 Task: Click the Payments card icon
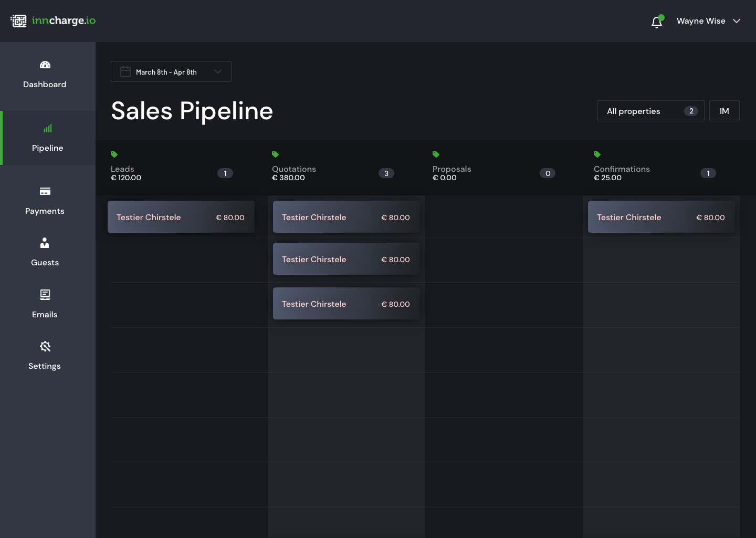[x=45, y=191]
